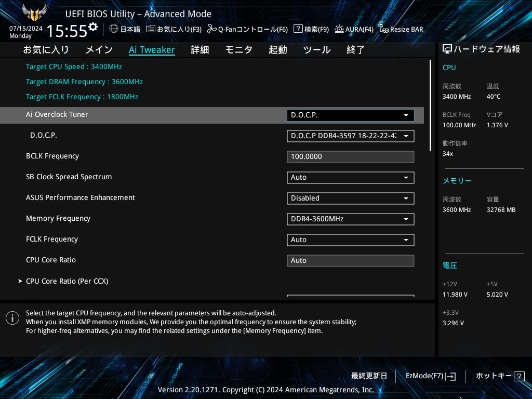Viewport: 532px width, 399px height.
Task: Open SB Clock Spread Spectrum dropdown
Action: click(351, 178)
